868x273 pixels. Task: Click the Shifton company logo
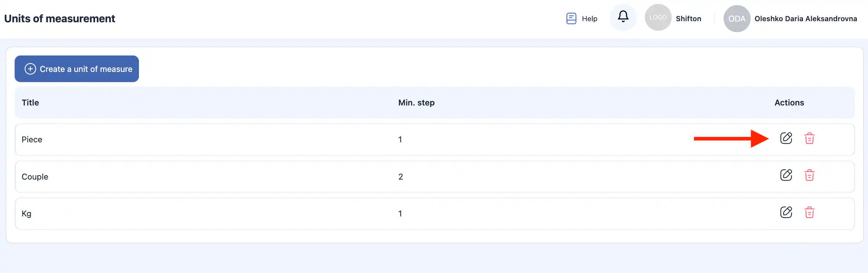click(658, 18)
